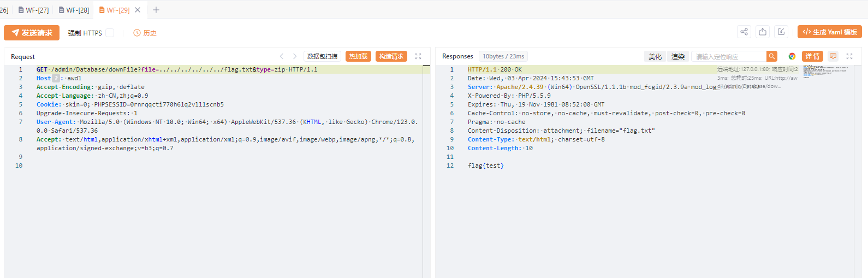Click the 发送请求 send request button
This screenshot has width=868, height=278.
[32, 33]
